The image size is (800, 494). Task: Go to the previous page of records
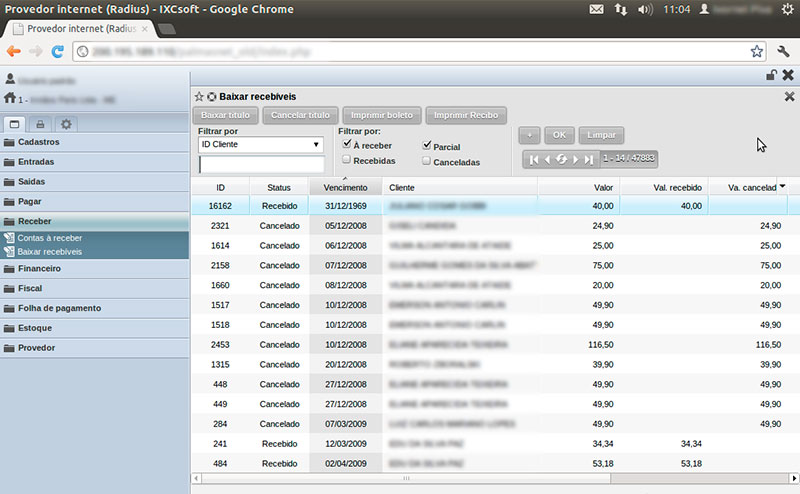click(x=547, y=160)
